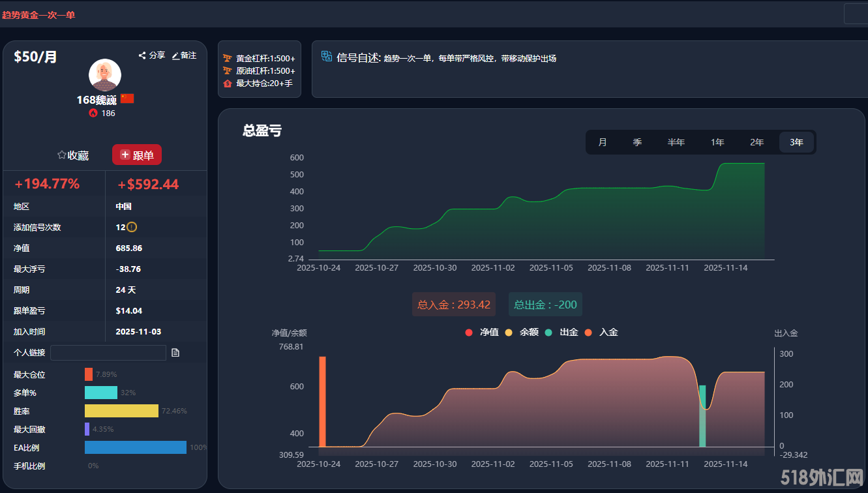
Task: Click the 168魏巍 avatar picture
Action: coord(105,75)
